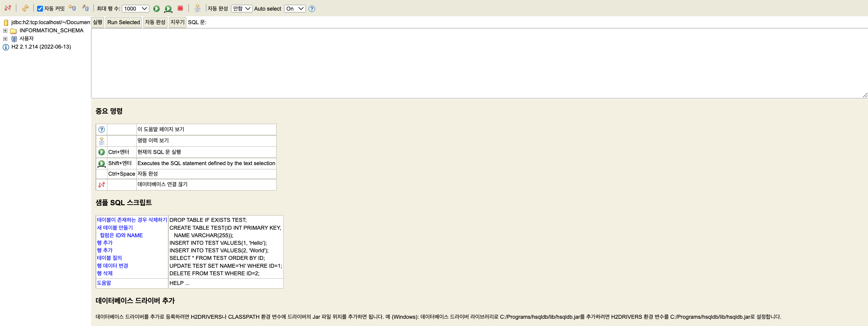
Task: Open command history icon in toolbar
Action: click(198, 8)
